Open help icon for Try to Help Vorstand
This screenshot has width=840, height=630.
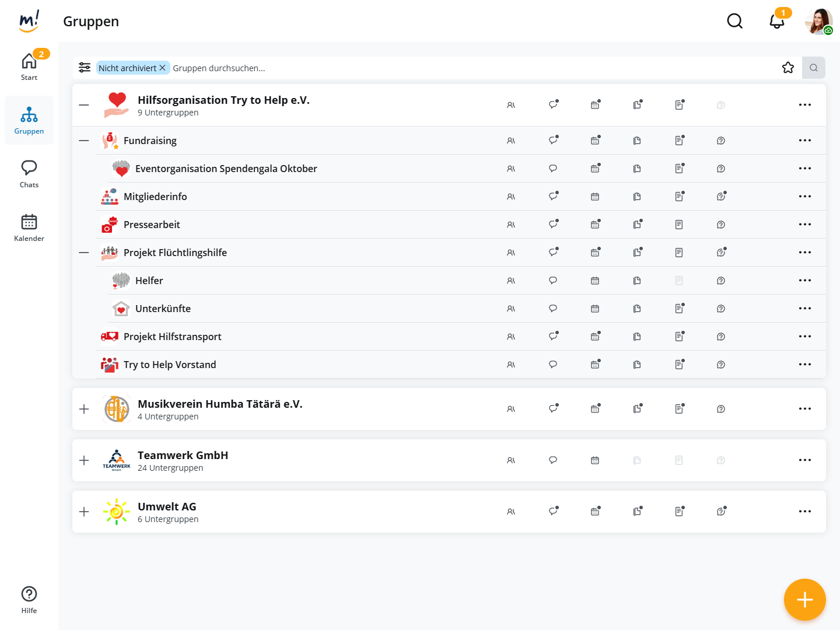pyautogui.click(x=721, y=365)
